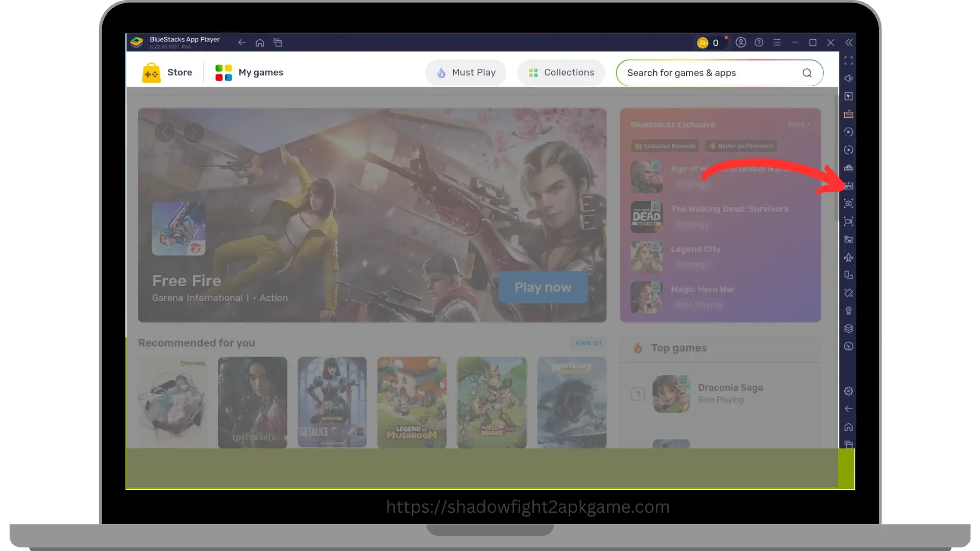Screen dimensions: 980x551
Task: Click View all in Recommended for you
Action: (587, 343)
